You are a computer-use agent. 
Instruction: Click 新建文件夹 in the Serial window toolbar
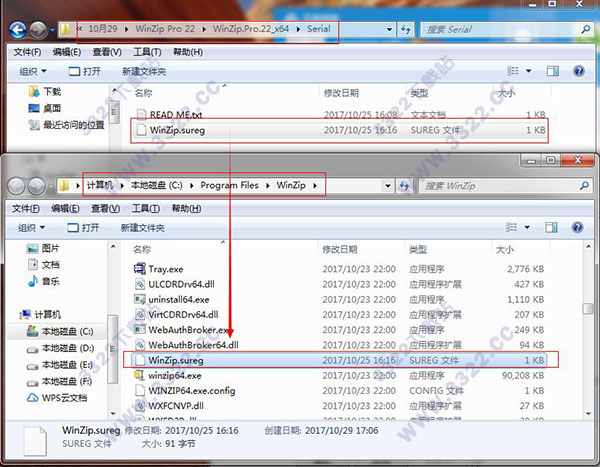click(144, 71)
